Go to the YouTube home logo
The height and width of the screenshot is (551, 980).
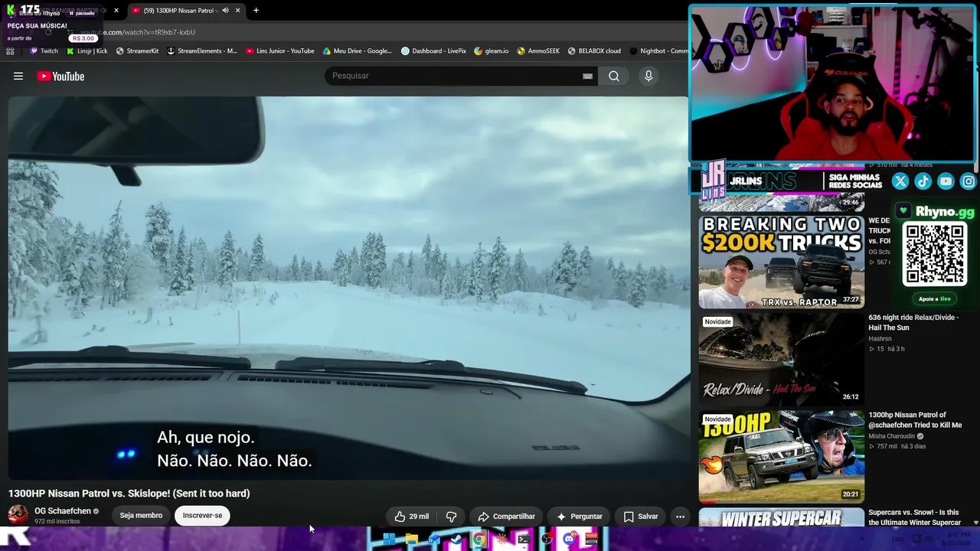(x=60, y=76)
